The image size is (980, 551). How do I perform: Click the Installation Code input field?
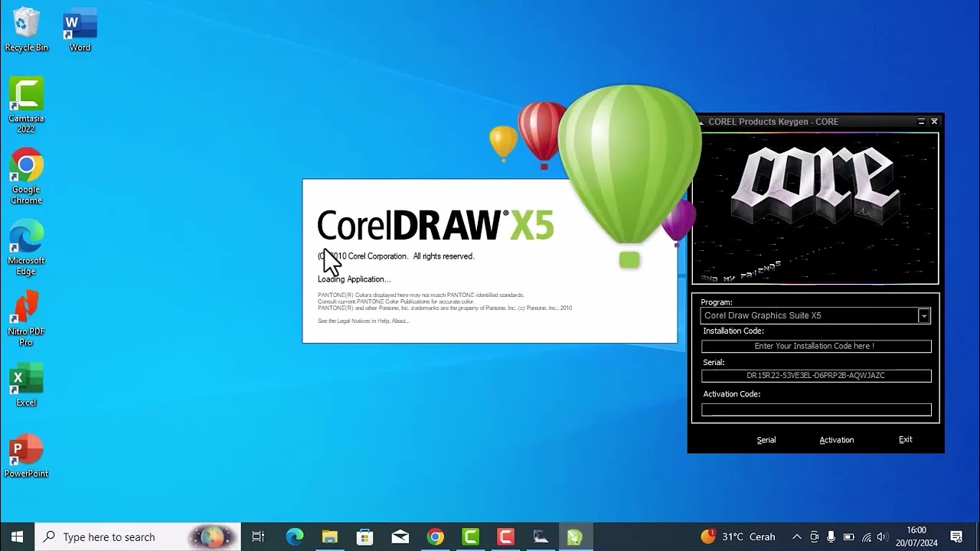click(816, 346)
